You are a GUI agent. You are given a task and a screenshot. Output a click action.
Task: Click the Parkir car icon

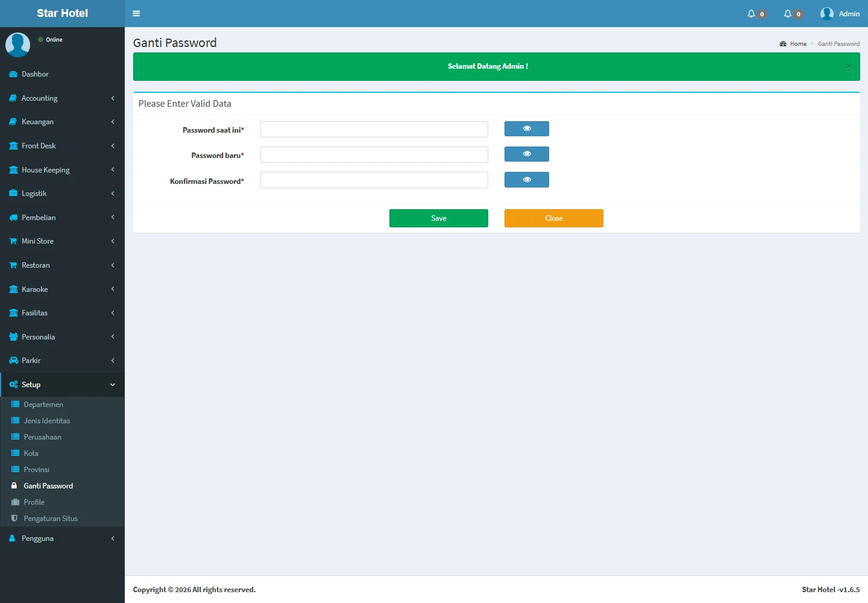pos(13,361)
